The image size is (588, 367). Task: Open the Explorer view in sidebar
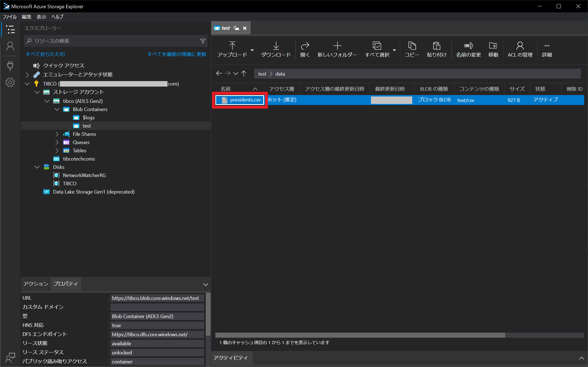(10, 29)
